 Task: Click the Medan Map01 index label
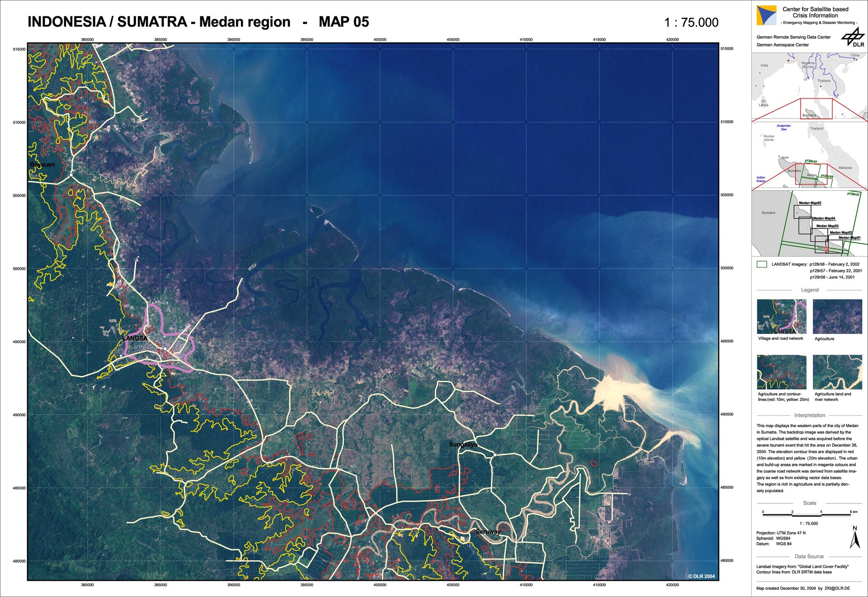(849, 238)
